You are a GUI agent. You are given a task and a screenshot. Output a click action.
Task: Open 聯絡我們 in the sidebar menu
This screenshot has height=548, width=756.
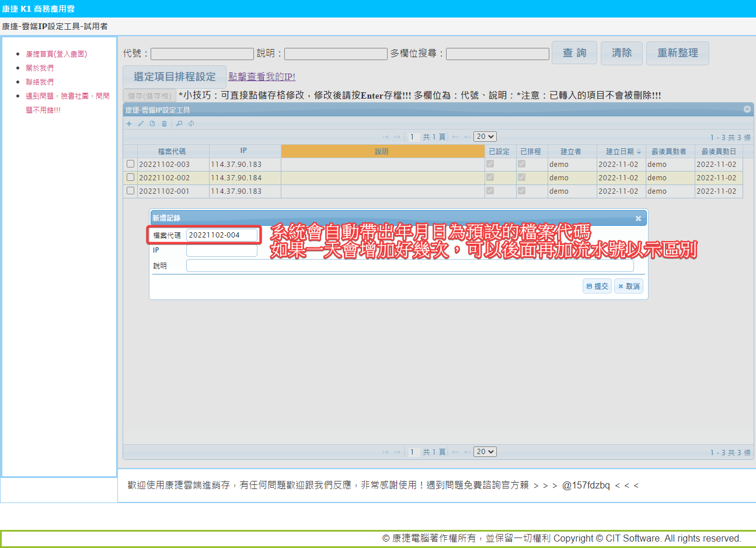coord(40,82)
